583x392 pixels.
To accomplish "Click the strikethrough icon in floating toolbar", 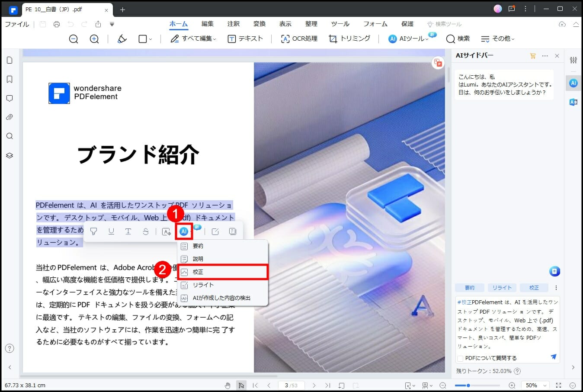I will pyautogui.click(x=146, y=231).
